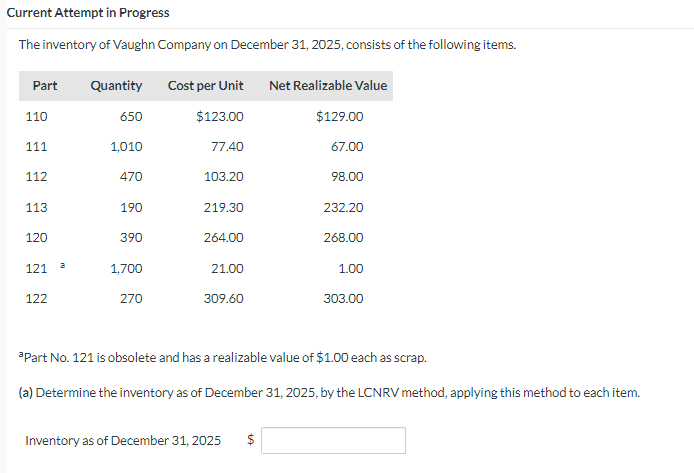Image resolution: width=694 pixels, height=473 pixels.
Task: Select part number 110 in the table
Action: tap(36, 117)
